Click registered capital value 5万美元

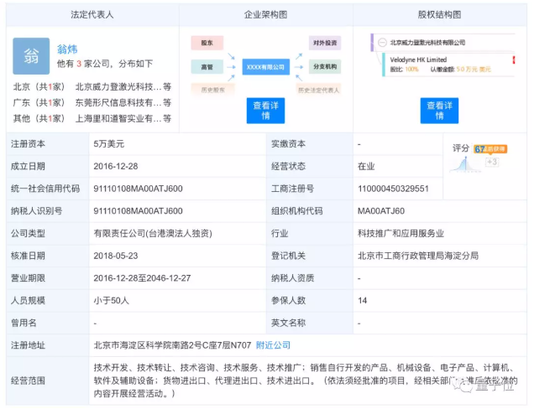(x=109, y=144)
